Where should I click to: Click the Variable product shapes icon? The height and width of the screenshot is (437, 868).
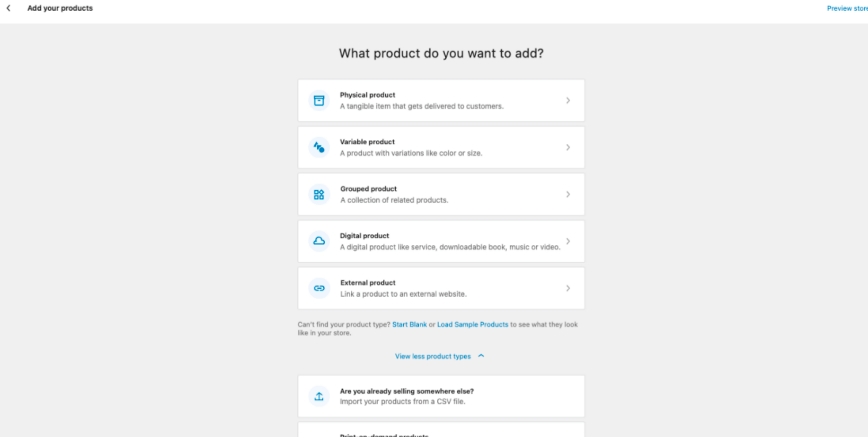319,147
